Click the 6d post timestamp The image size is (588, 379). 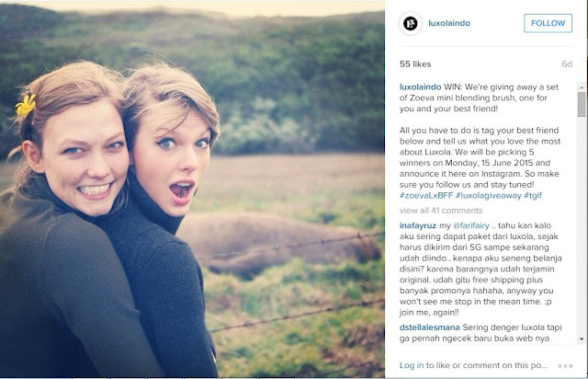[x=567, y=64]
